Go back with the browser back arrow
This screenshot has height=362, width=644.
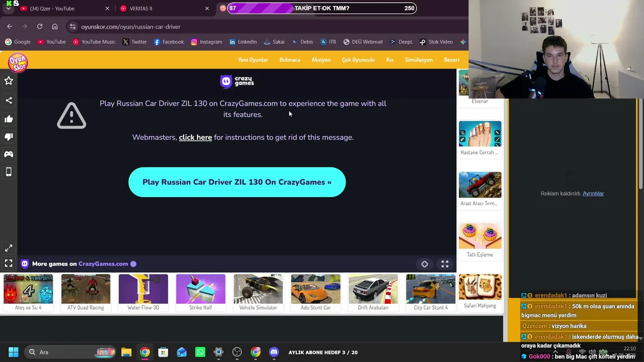pos(10,27)
